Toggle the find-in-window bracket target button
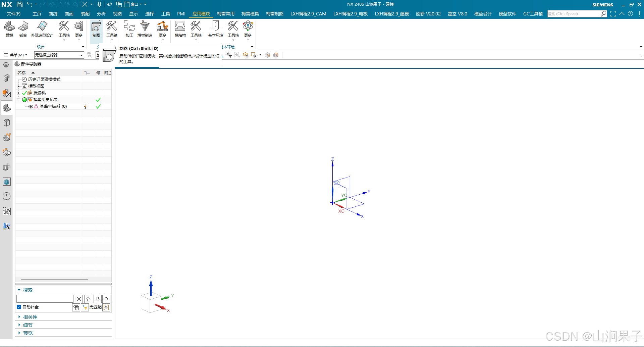Screen dimensions: 644x347 coord(106,307)
